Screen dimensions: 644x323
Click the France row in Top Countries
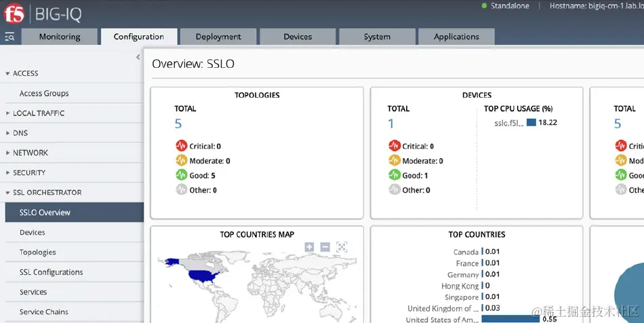tap(478, 263)
